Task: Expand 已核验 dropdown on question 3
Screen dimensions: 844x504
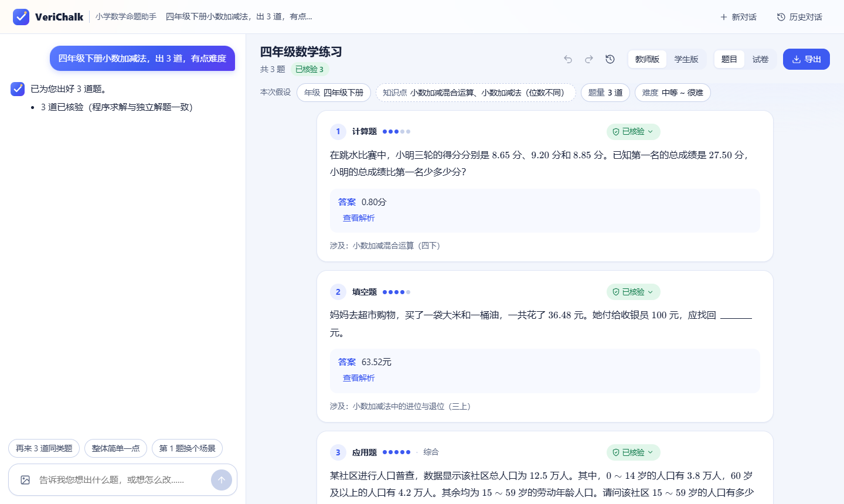Action: [633, 452]
